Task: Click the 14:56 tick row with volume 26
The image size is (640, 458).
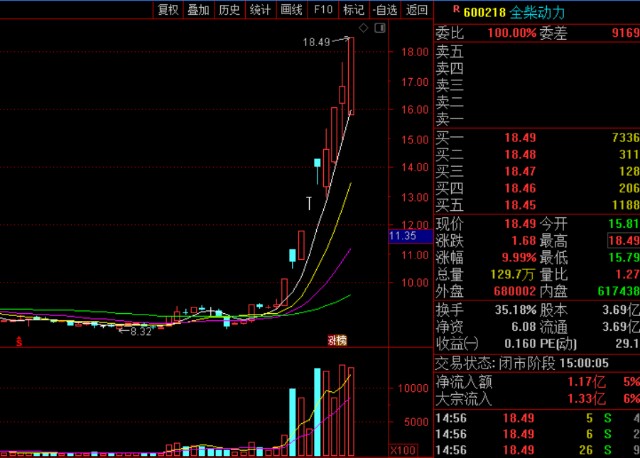Action: point(537,450)
